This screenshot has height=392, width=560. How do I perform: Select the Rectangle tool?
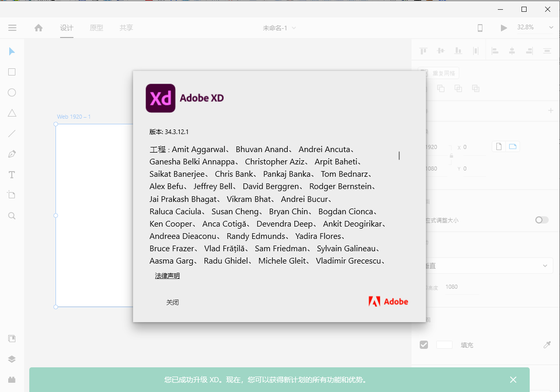pyautogui.click(x=12, y=72)
